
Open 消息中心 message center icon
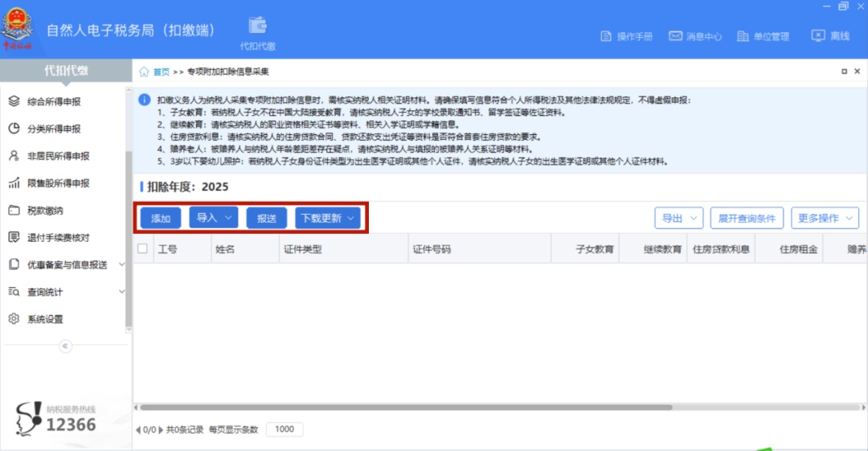[675, 36]
